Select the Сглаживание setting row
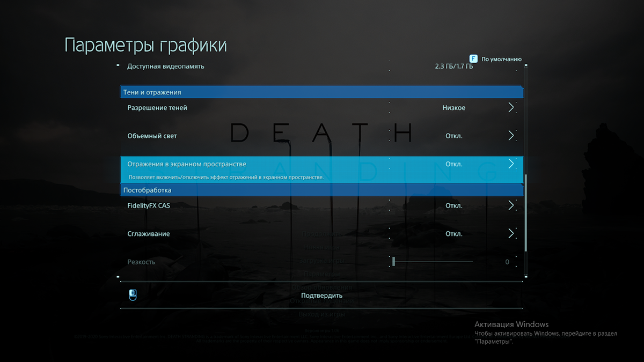 point(321,234)
